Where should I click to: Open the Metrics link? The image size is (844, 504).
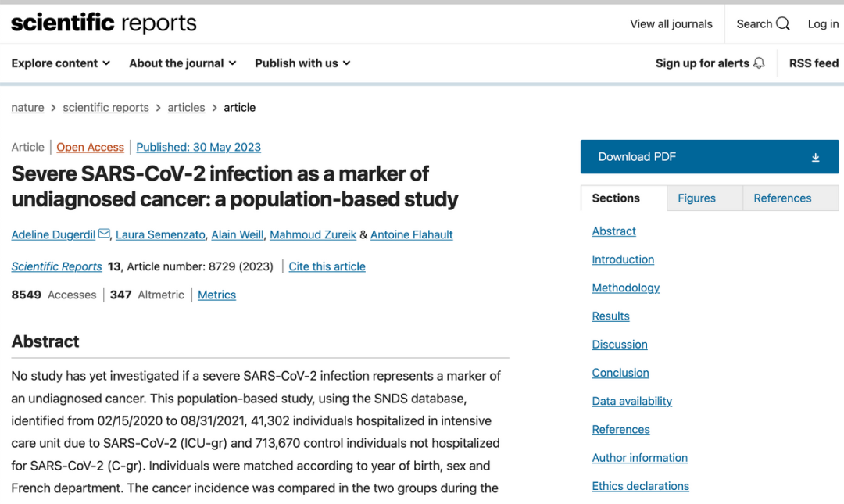217,295
